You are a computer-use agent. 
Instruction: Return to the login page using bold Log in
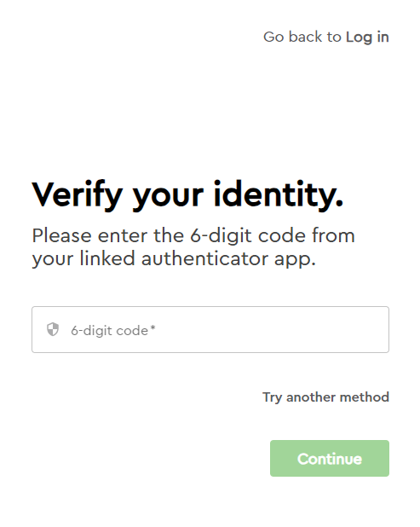pos(367,37)
